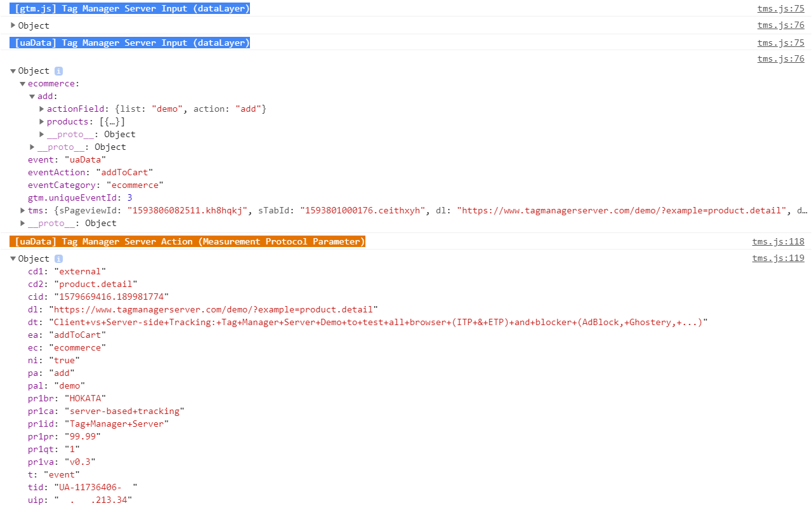Open tms.js:76 link above expanded Object

[780, 58]
